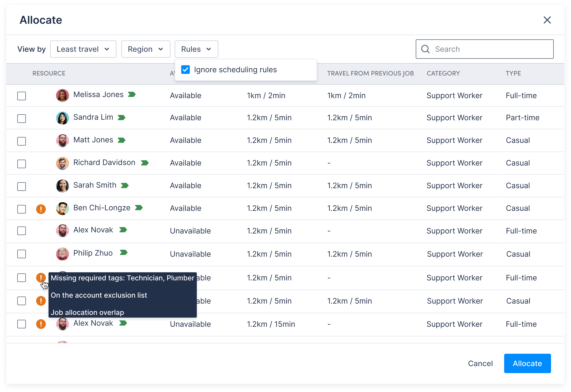Image resolution: width=571 pixels, height=392 pixels.
Task: Click Sandra Lim's avatar photo
Action: (x=62, y=118)
